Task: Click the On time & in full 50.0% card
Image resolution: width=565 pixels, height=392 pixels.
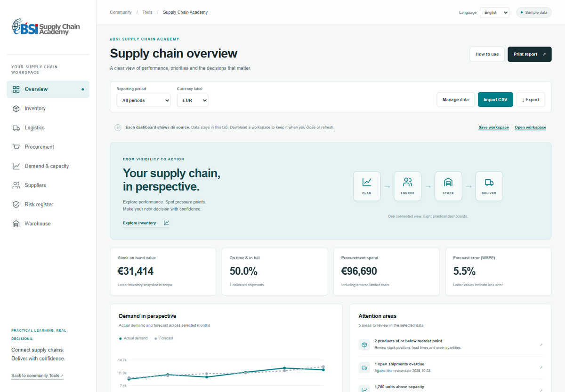Action: click(x=274, y=272)
